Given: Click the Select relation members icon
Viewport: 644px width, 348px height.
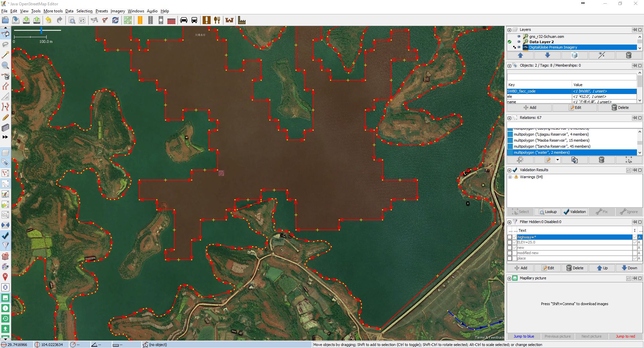Looking at the screenshot, I should (x=629, y=160).
